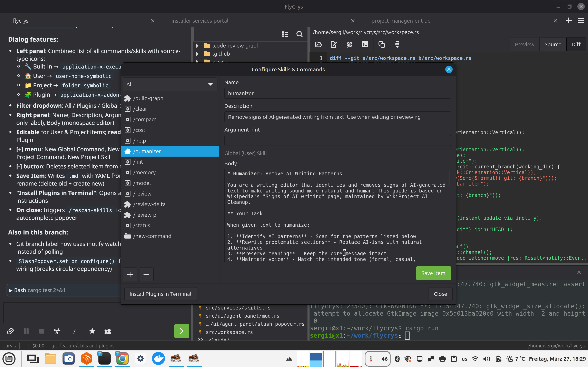Switch to project-management-be tab
The height and width of the screenshot is (367, 588).
(401, 21)
